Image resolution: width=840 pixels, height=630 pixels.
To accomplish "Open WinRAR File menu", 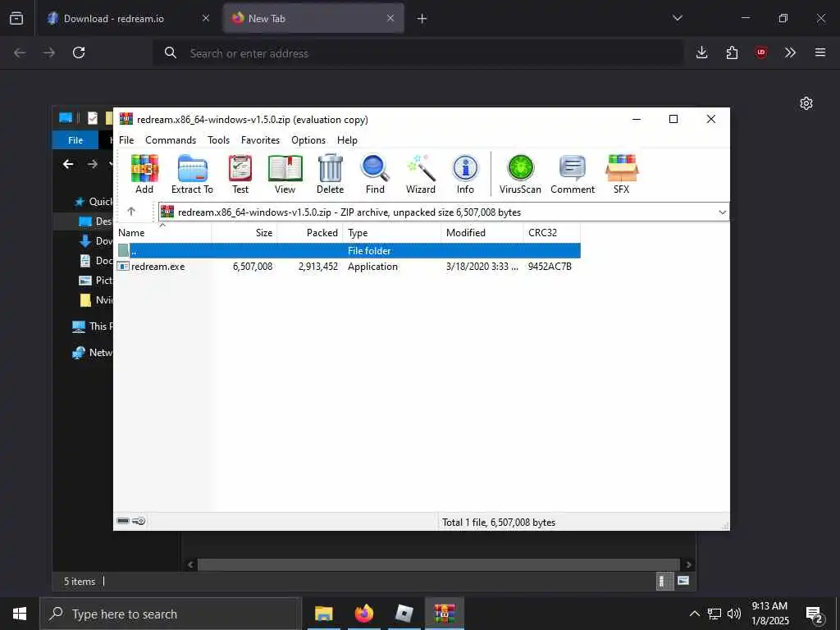I will click(126, 139).
